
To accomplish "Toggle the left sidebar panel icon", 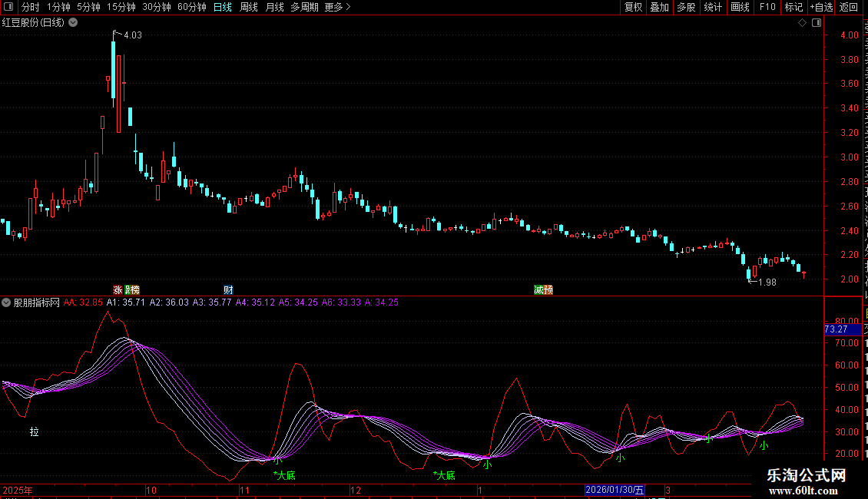I will pyautogui.click(x=8, y=7).
